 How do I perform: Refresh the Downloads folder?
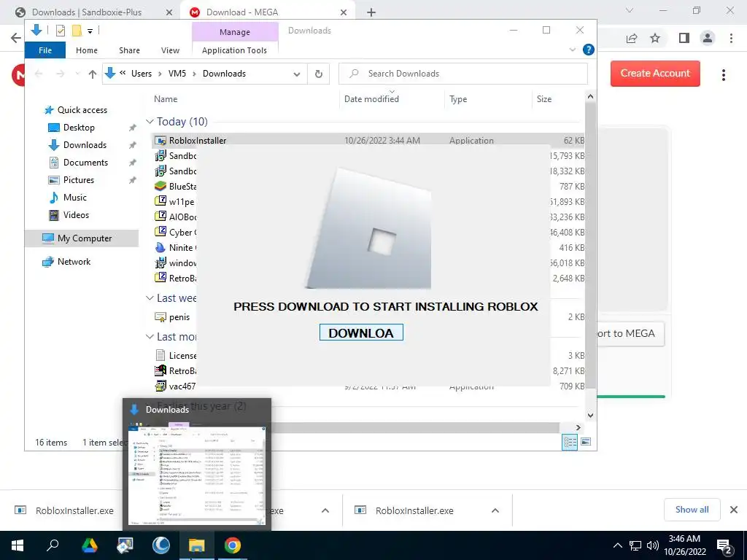pos(318,74)
